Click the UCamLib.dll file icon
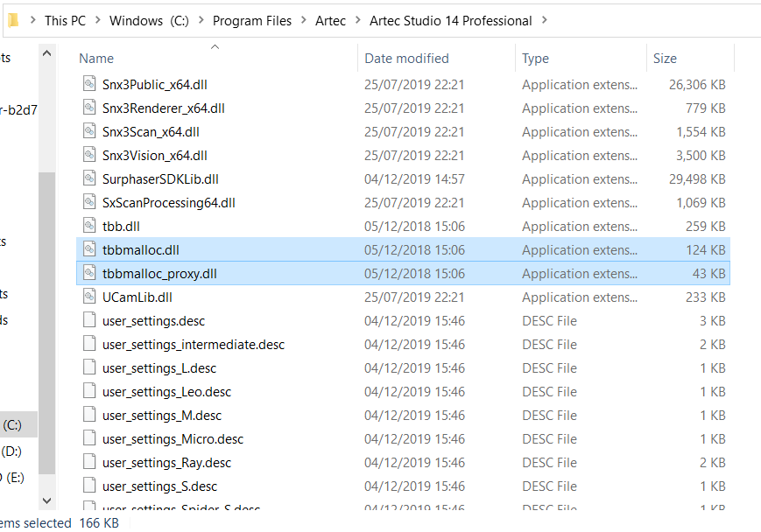The width and height of the screenshot is (761, 532). [89, 297]
